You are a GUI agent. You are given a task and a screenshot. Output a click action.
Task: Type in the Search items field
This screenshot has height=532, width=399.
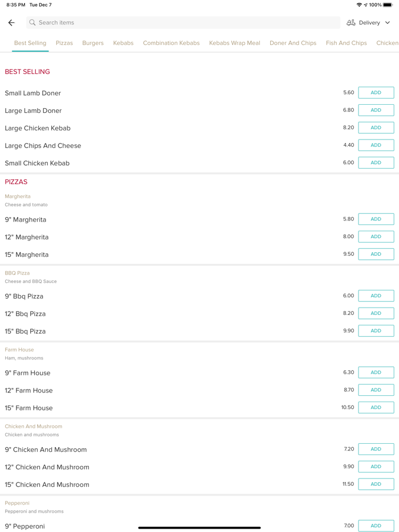pos(182,23)
